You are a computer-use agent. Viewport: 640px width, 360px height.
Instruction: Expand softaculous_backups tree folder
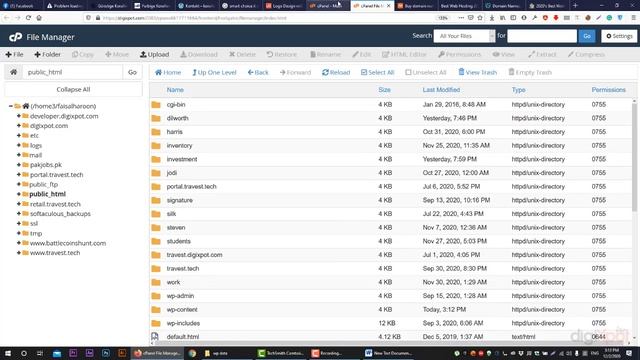point(19,214)
